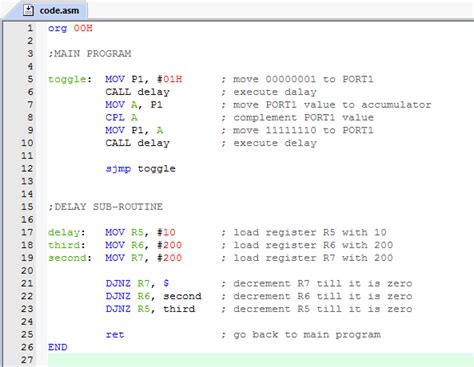
Task: Click '#01H' operand on line 5
Action: (170, 79)
